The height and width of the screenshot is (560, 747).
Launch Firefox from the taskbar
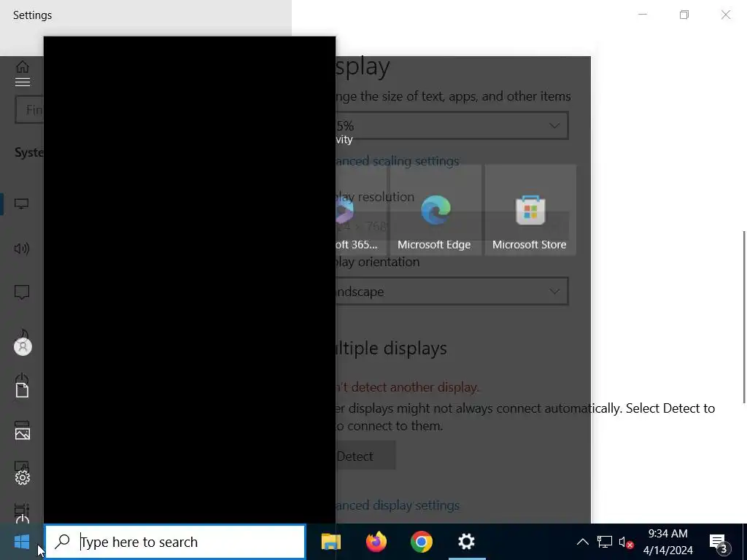[376, 542]
